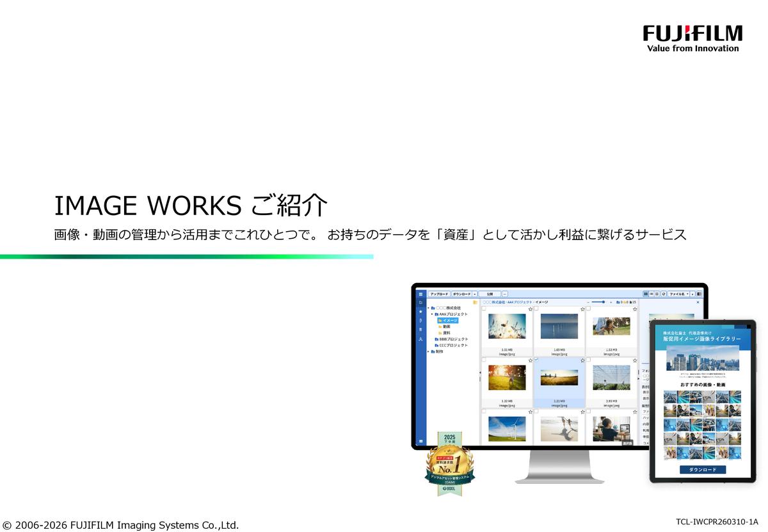The image size is (768, 532).
Task: Uncheck the selected wheat field image checkbox
Action: point(536,360)
